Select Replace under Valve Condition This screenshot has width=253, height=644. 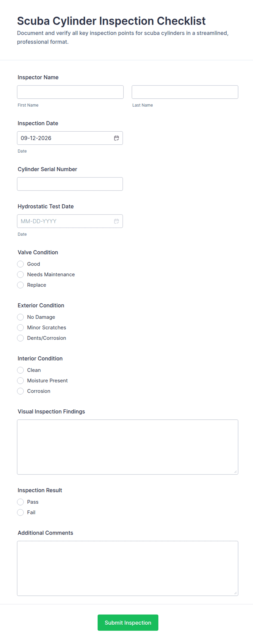pos(20,285)
